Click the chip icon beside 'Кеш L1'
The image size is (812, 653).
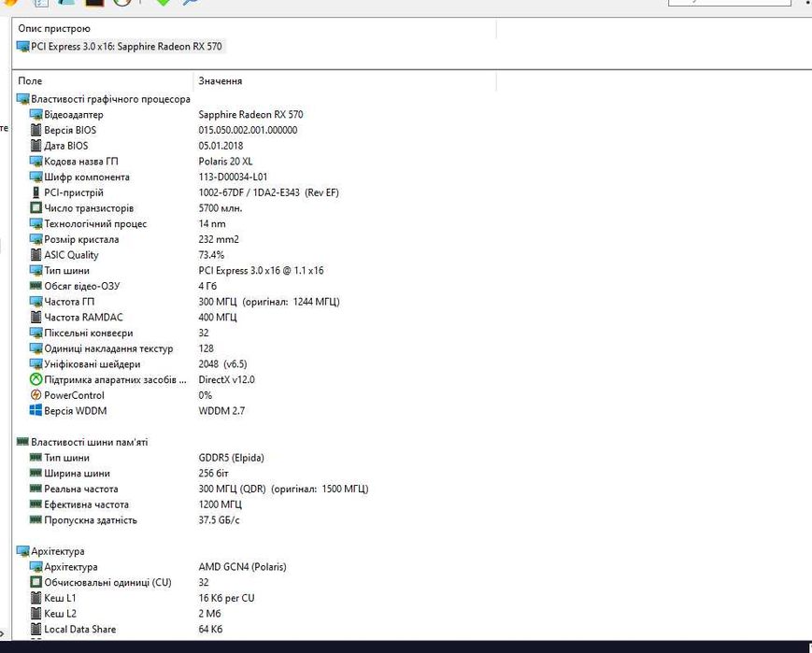pyautogui.click(x=36, y=598)
